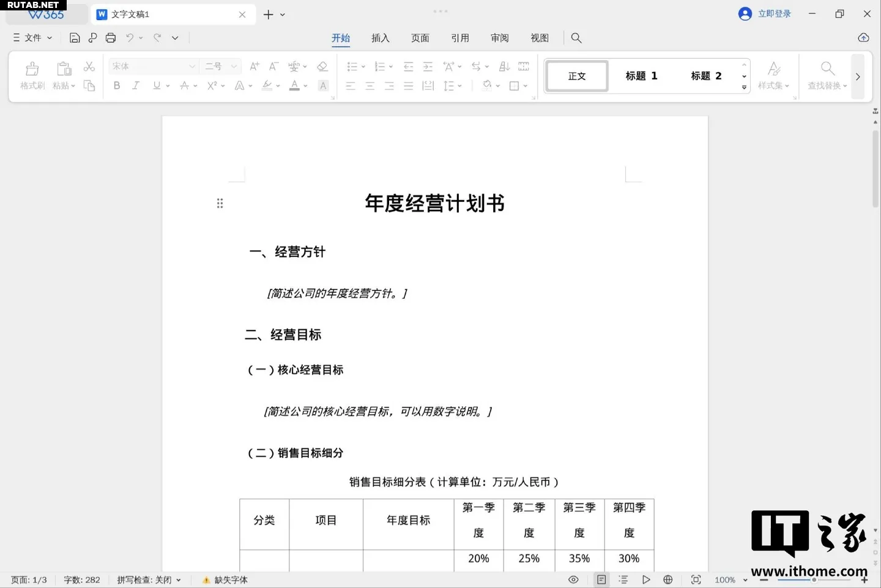Click the save icon in quick toolbar

click(x=75, y=38)
